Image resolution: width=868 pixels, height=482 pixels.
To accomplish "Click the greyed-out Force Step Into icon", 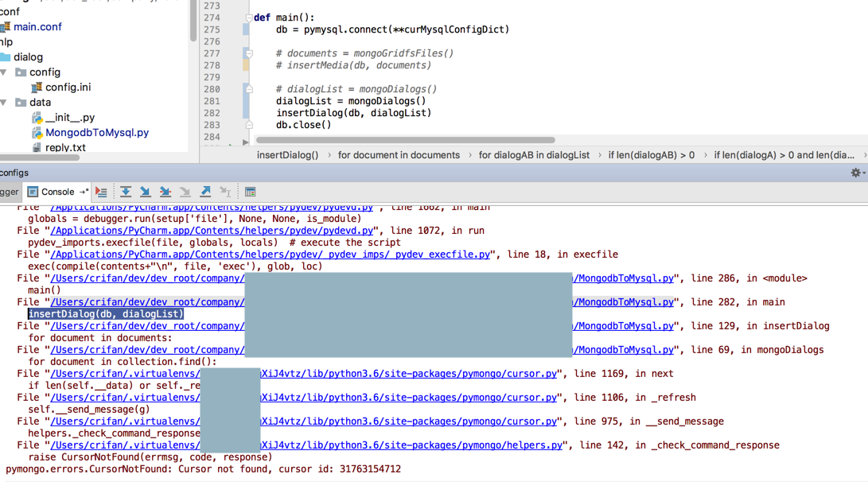I will [x=185, y=192].
